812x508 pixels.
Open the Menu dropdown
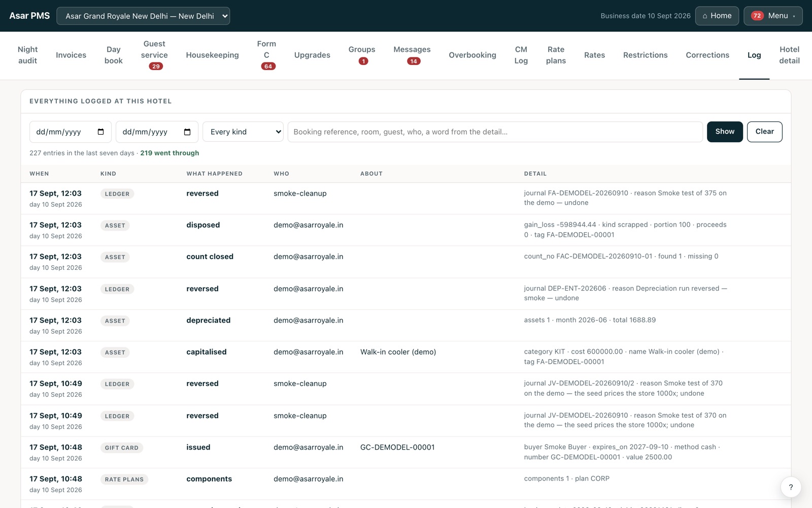(773, 16)
